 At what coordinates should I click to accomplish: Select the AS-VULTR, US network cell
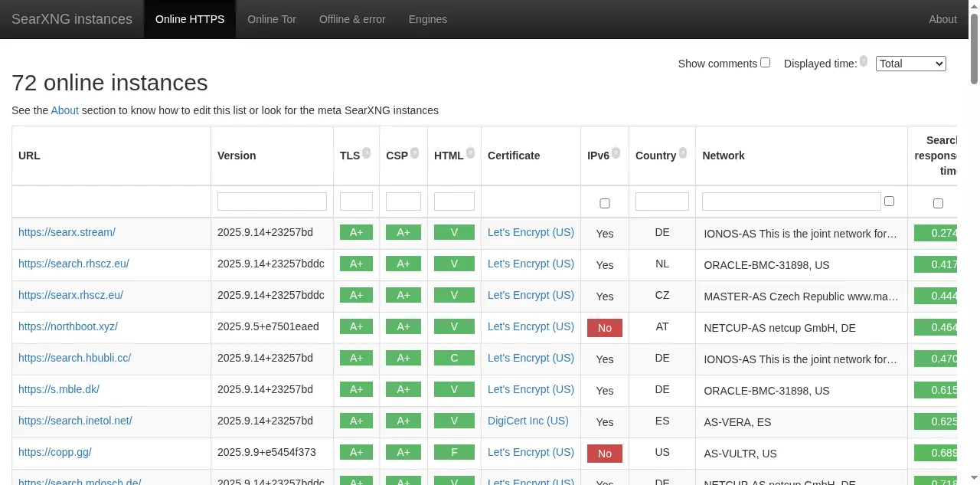click(x=802, y=454)
